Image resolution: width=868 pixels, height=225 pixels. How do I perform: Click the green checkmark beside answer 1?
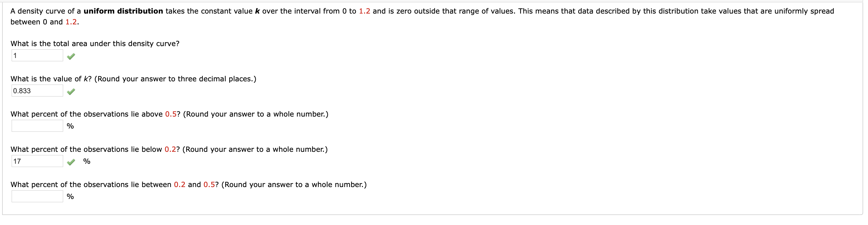(71, 56)
